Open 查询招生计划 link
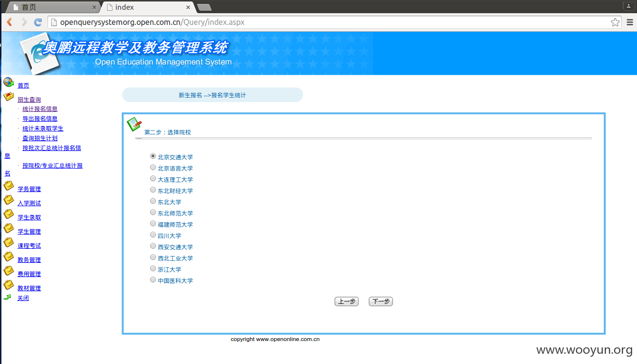637x364 pixels. 40,138
